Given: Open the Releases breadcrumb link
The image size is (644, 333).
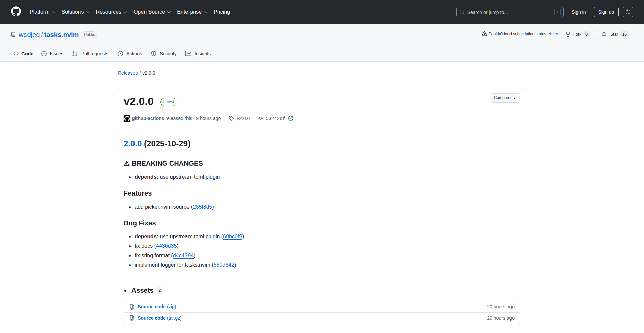Looking at the screenshot, I should coord(127,73).
